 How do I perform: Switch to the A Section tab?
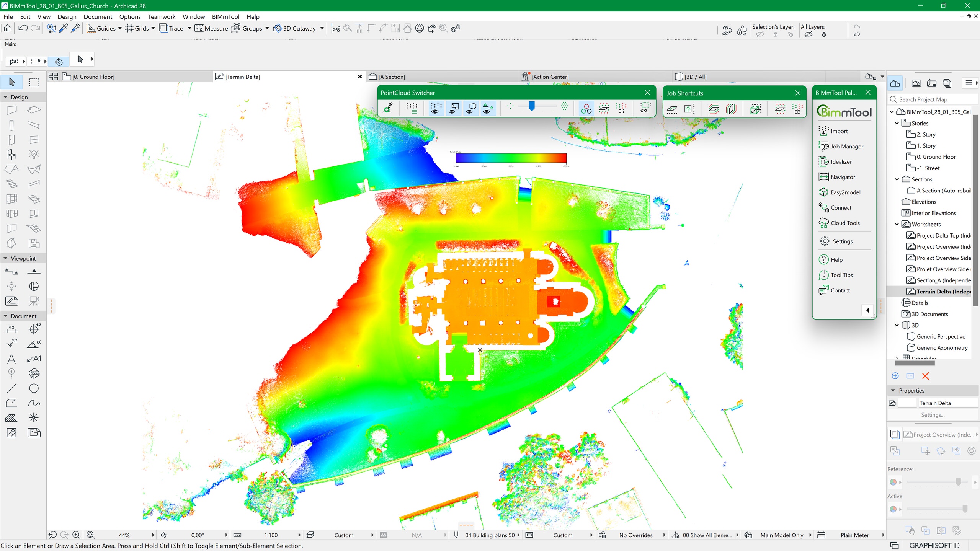pos(391,77)
